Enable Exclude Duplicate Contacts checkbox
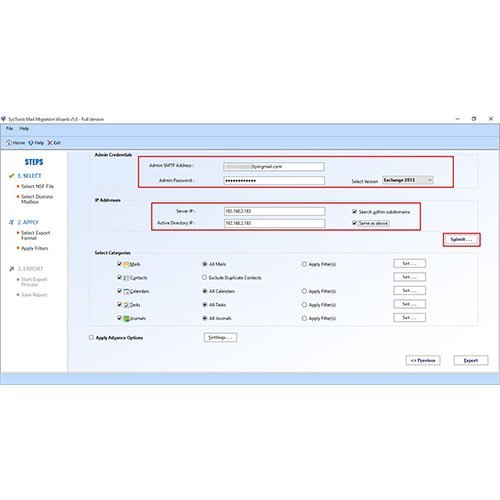500x500 pixels. (x=204, y=277)
